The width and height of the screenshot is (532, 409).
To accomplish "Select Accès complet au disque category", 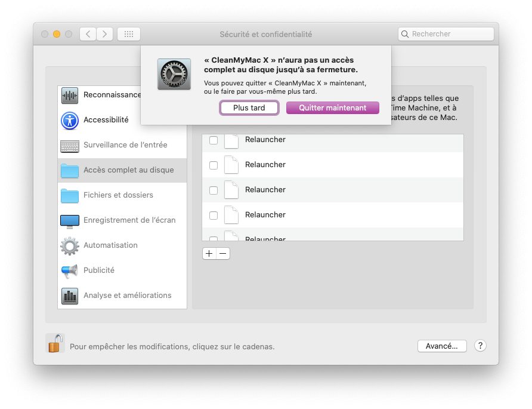I will (128, 170).
